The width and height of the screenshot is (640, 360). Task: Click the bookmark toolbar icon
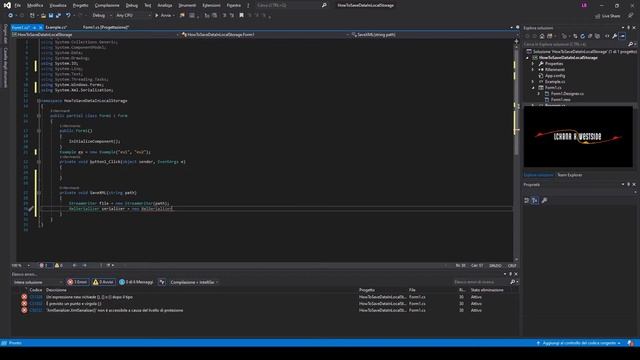[241, 16]
